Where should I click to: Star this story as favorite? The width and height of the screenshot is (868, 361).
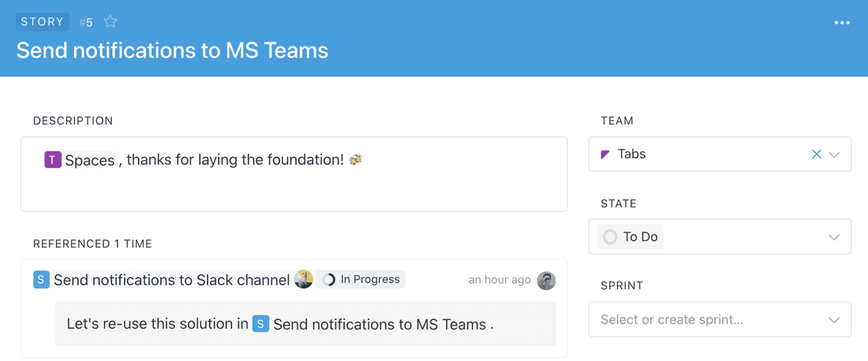pyautogui.click(x=110, y=22)
